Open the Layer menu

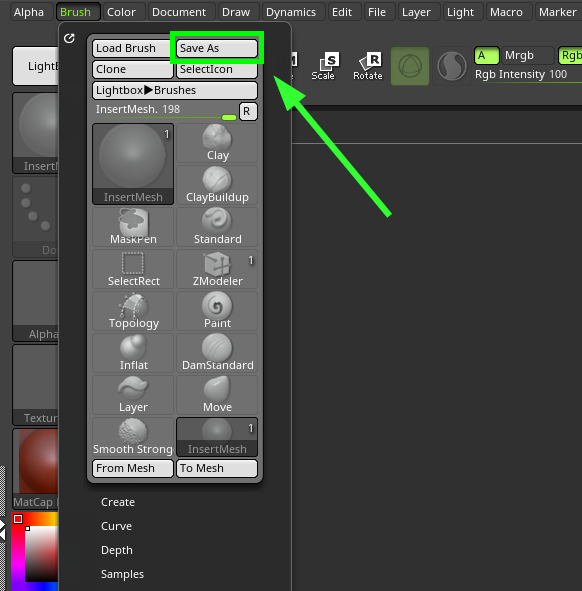click(419, 12)
